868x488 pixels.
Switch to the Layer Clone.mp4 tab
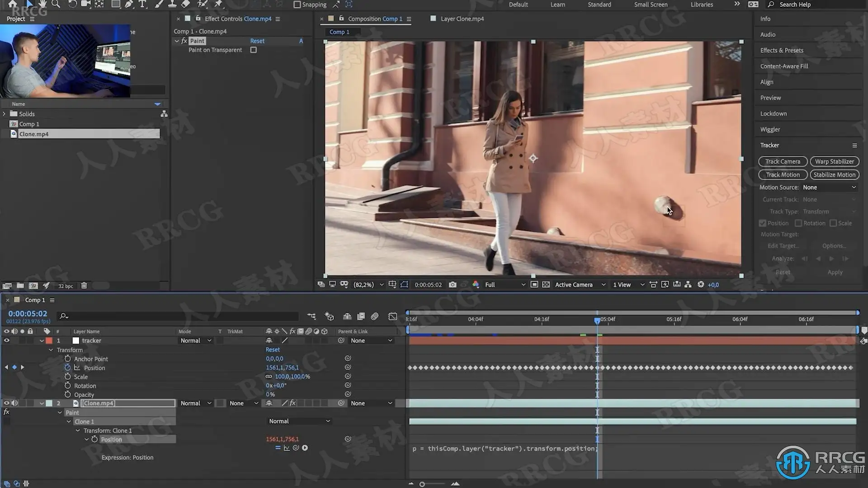pos(462,19)
